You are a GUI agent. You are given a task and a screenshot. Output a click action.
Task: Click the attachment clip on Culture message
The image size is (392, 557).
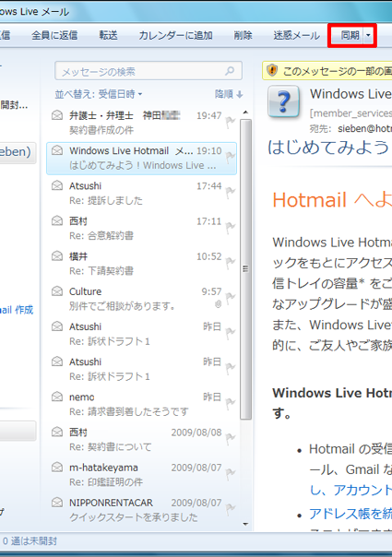pos(219,303)
